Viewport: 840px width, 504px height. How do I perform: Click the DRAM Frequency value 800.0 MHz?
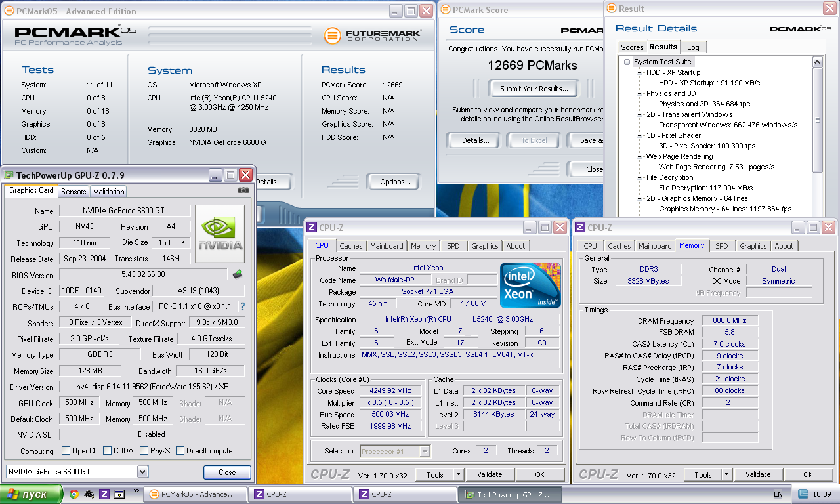click(x=730, y=321)
